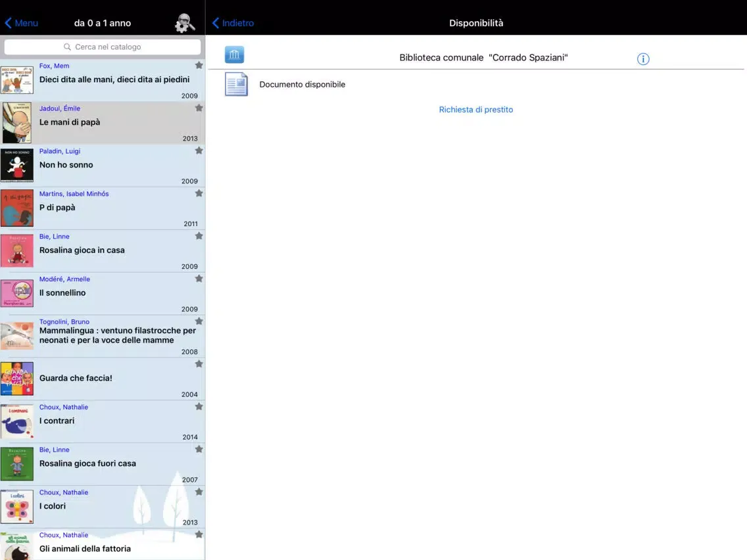Toggle favorite for Guarda che faccia!
747x560 pixels.
[199, 364]
